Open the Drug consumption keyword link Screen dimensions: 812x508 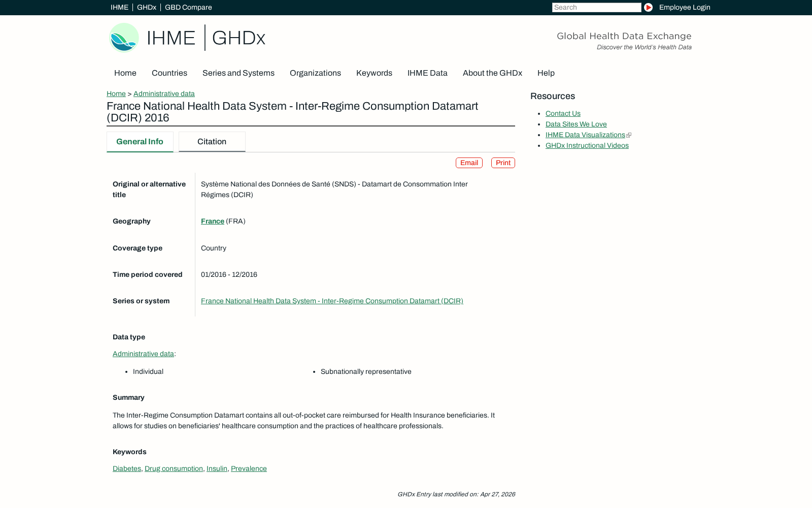click(174, 468)
